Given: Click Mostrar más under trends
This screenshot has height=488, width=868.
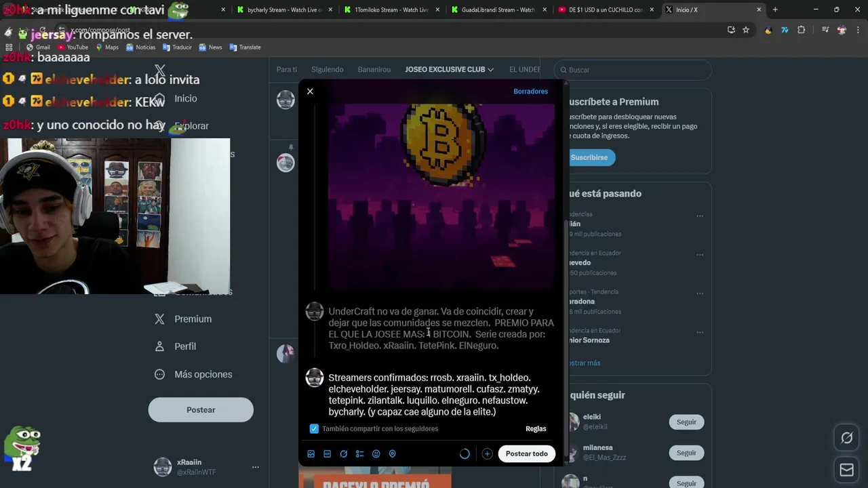Looking at the screenshot, I should [585, 363].
